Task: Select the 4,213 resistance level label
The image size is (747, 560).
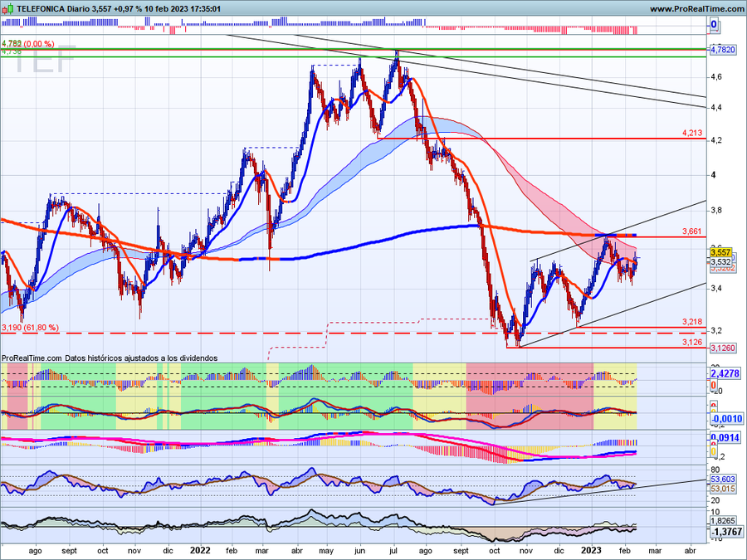Action: pyautogui.click(x=691, y=133)
